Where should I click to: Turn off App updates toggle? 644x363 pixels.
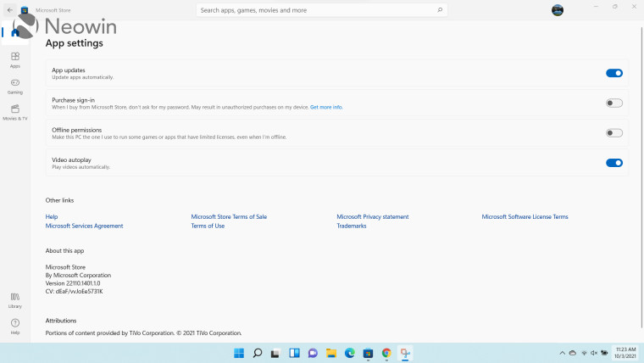(614, 73)
